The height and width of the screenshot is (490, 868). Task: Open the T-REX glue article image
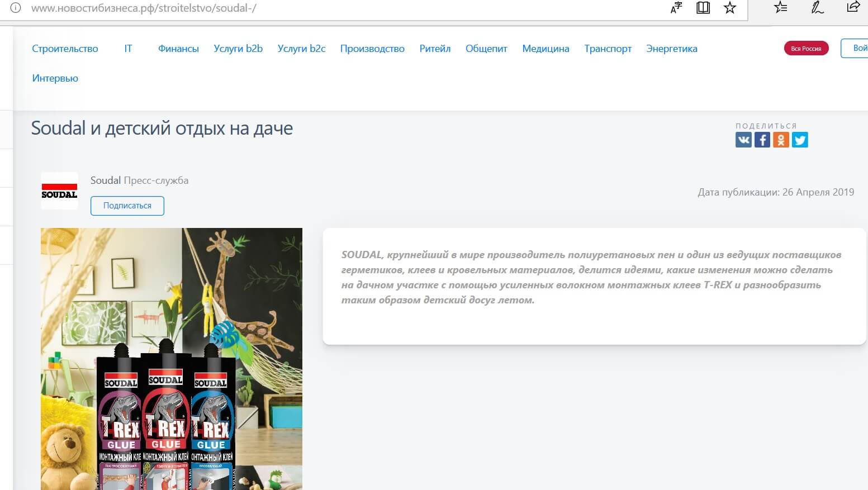coord(172,359)
